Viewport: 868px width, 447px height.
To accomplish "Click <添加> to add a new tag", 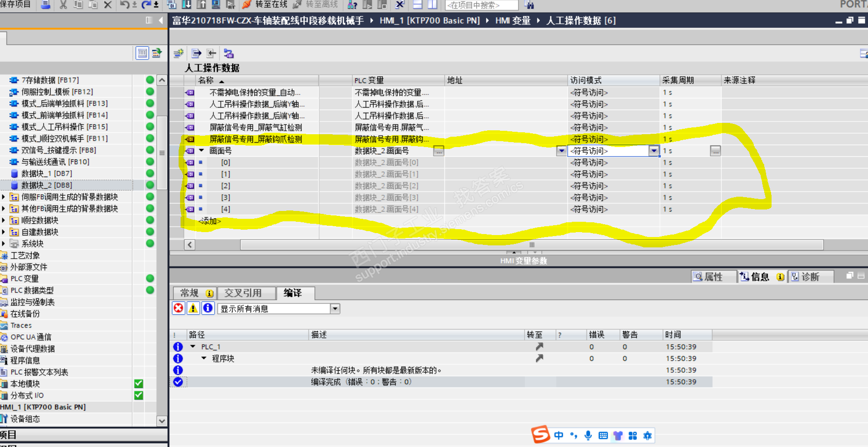I will pyautogui.click(x=210, y=221).
